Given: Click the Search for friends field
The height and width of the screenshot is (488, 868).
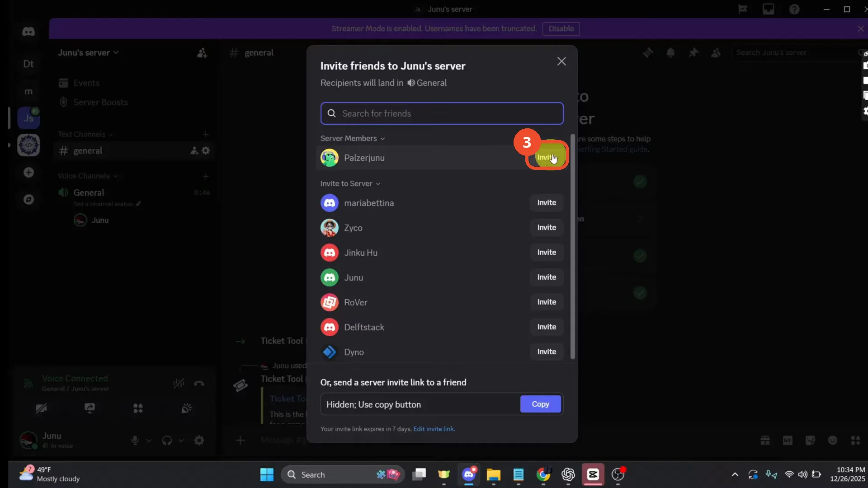Looking at the screenshot, I should [442, 113].
